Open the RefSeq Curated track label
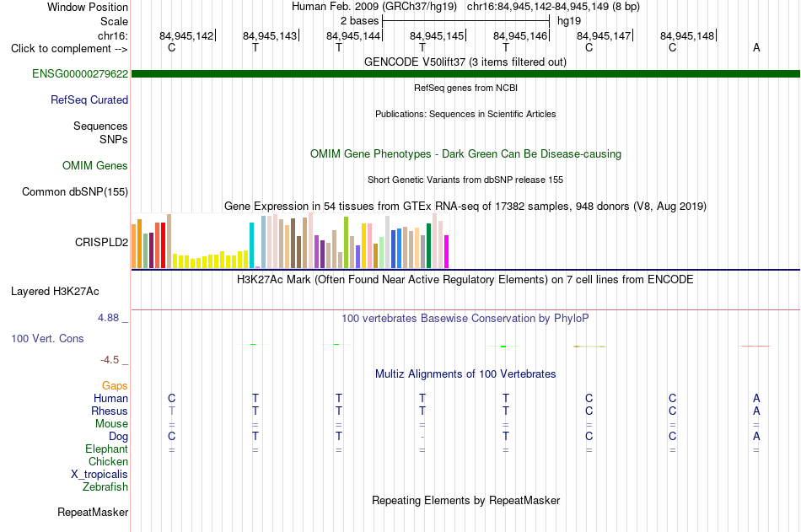 (89, 99)
